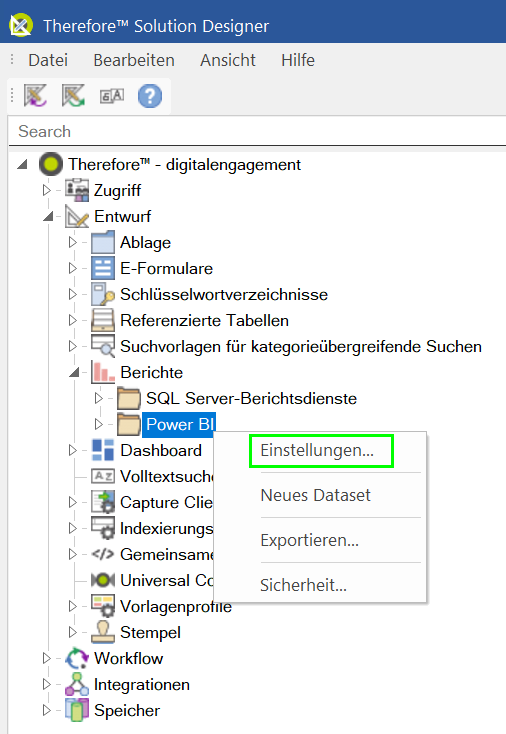Collapse the Berichte tree node
This screenshot has height=734, width=506.
coord(74,373)
